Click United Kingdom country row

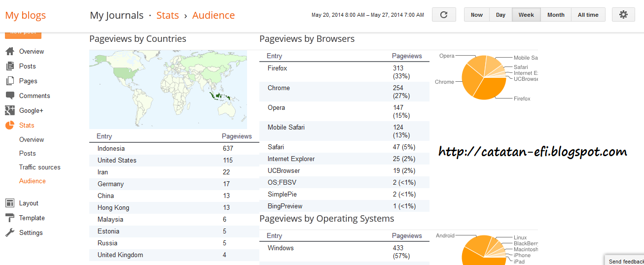coord(174,255)
